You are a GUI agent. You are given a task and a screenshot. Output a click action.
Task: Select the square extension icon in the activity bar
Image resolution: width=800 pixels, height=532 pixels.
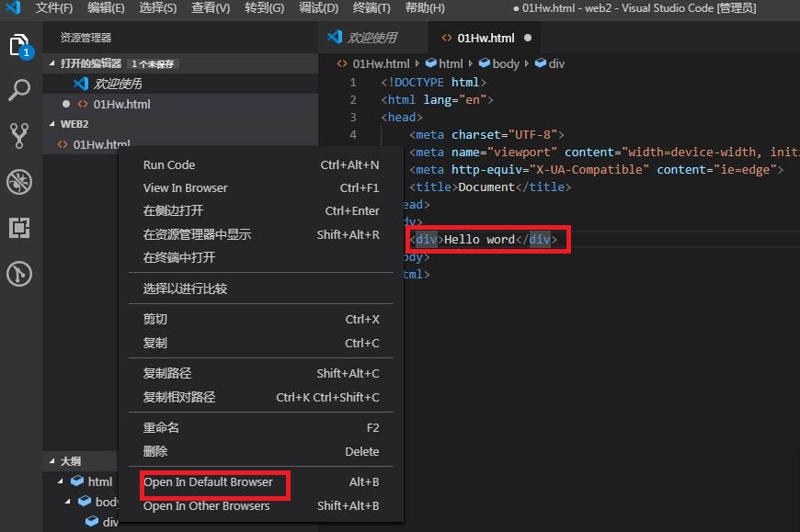point(20,228)
